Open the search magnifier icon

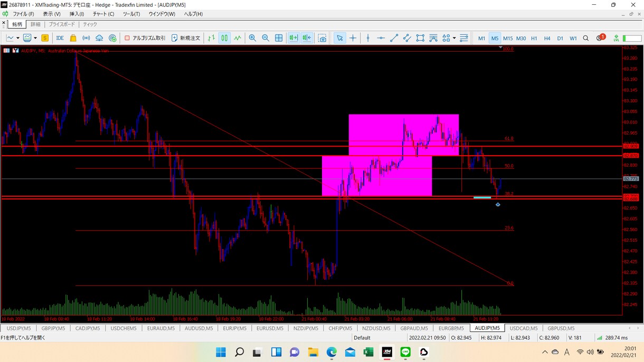[586, 38]
